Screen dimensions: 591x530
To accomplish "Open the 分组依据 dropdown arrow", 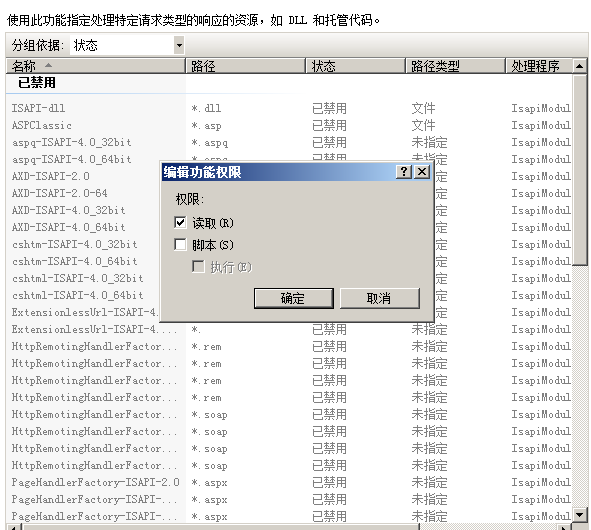I will 179,46.
